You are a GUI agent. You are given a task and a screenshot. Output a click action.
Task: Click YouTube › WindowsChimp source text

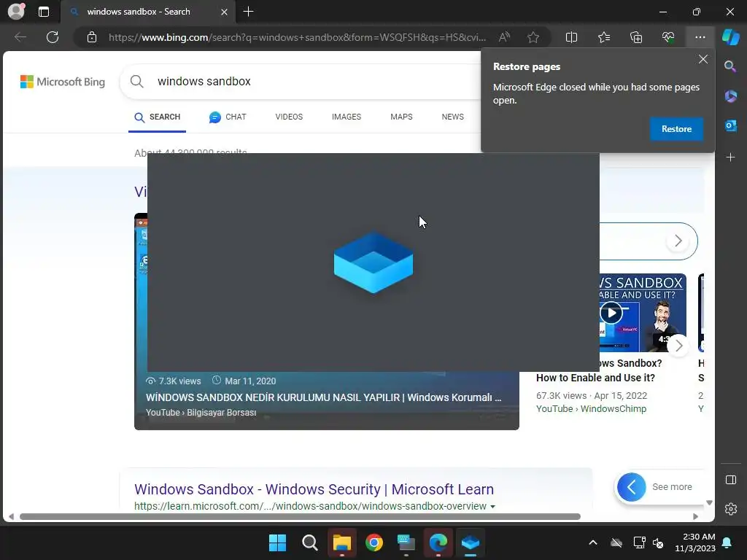click(x=591, y=409)
